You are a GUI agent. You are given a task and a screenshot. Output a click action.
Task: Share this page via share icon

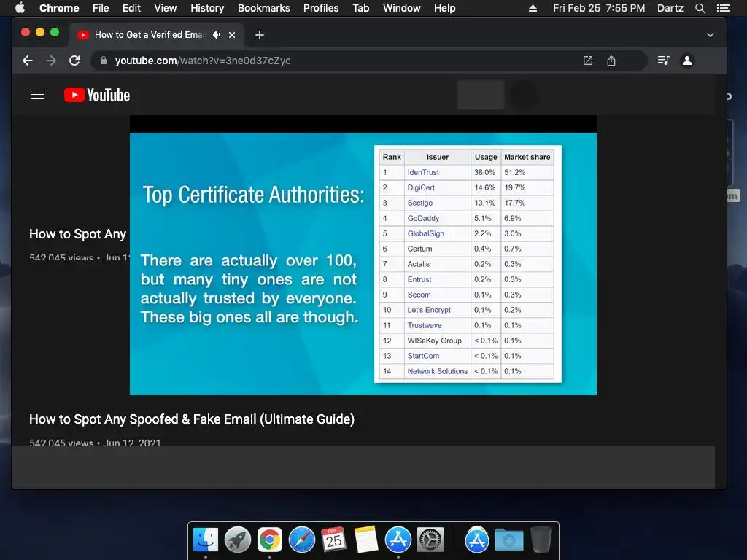tap(611, 61)
